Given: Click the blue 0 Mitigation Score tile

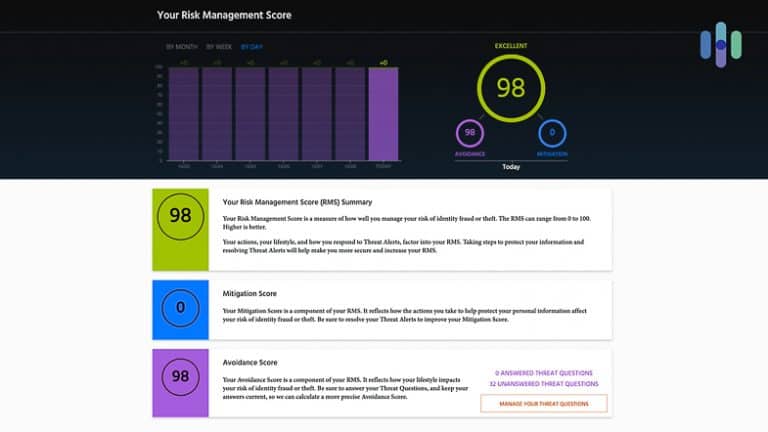Looking at the screenshot, I should coord(180,307).
